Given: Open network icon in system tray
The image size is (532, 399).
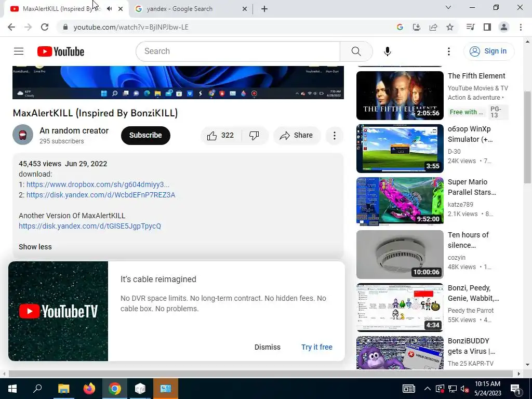Looking at the screenshot, I should click(453, 389).
